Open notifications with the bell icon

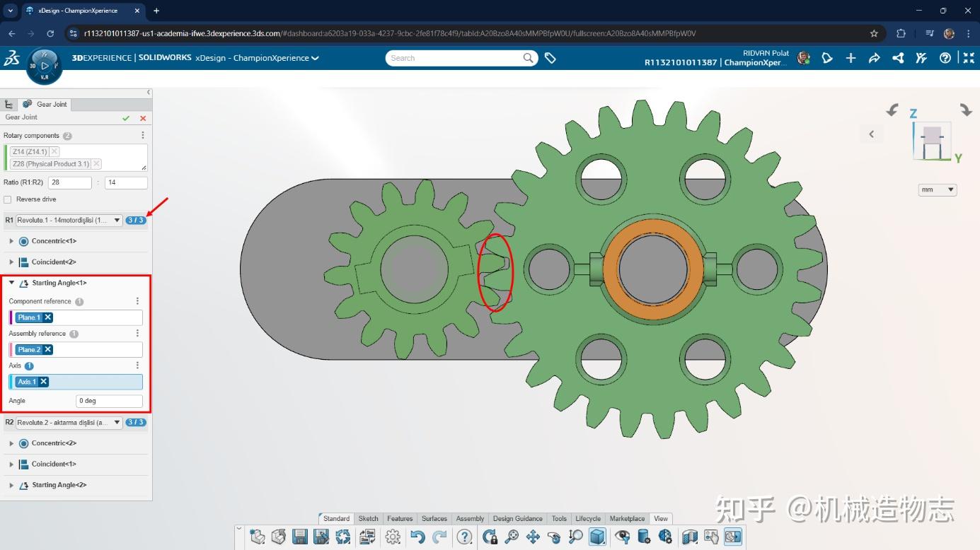pos(827,58)
